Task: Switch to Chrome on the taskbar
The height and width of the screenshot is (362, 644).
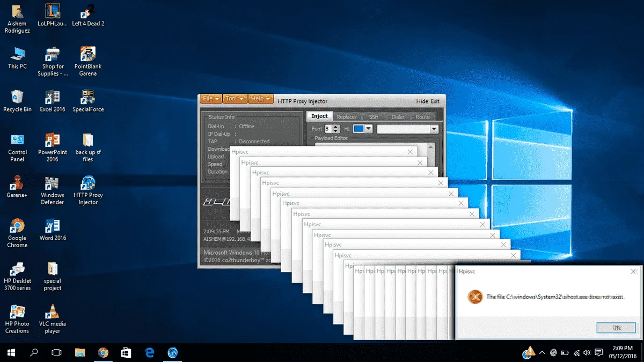Action: pos(103,352)
